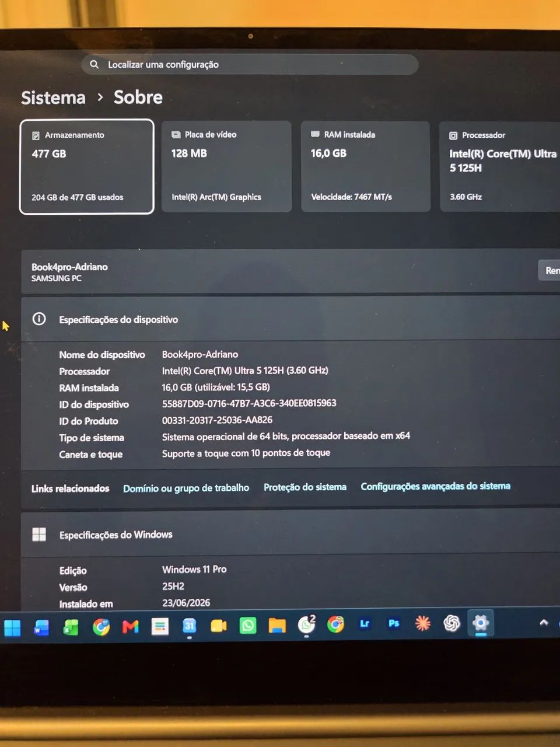Screen dimensions: 560x747
Task: Open the Windows Start menu
Action: click(x=12, y=627)
